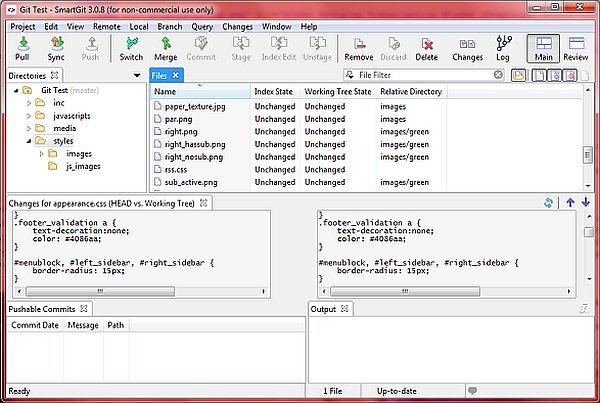Screen dimensions: 600x403
Task: Open the Project menu
Action: 23,26
